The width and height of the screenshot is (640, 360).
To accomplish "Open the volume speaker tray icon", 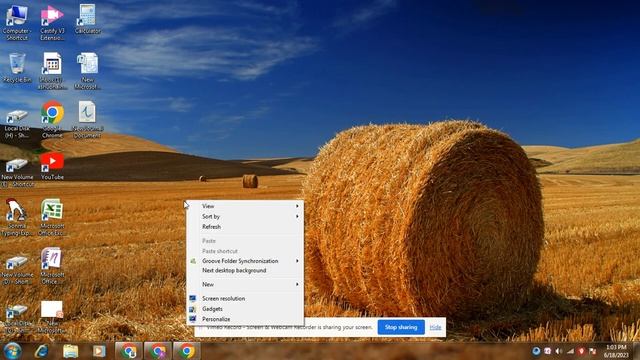I will [559, 351].
